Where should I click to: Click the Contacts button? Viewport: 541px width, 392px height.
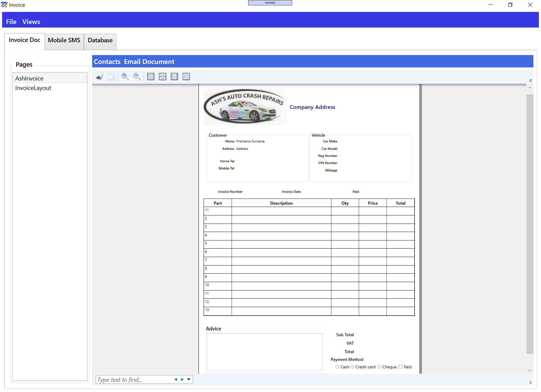(x=107, y=61)
